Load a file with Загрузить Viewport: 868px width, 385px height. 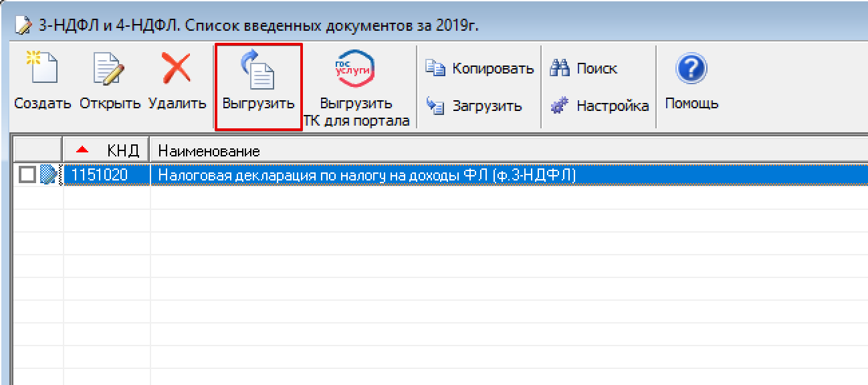pos(473,106)
